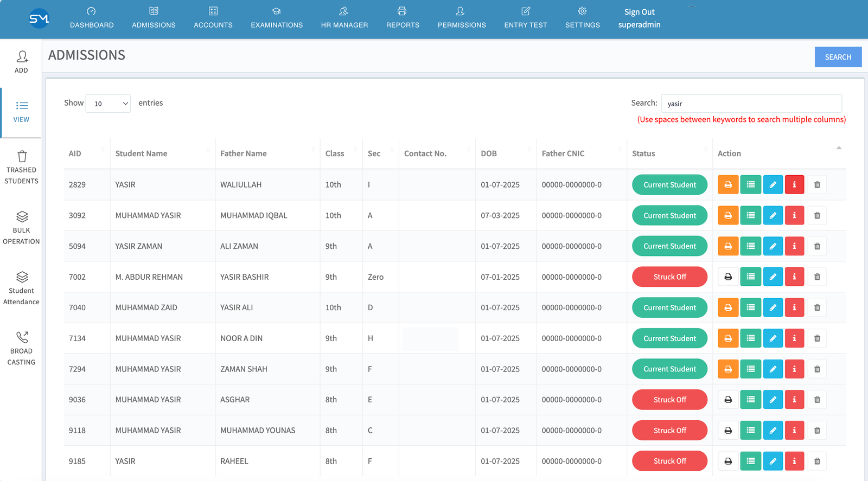The height and width of the screenshot is (481, 868).
Task: Open list details for AID 3092
Action: (x=750, y=216)
